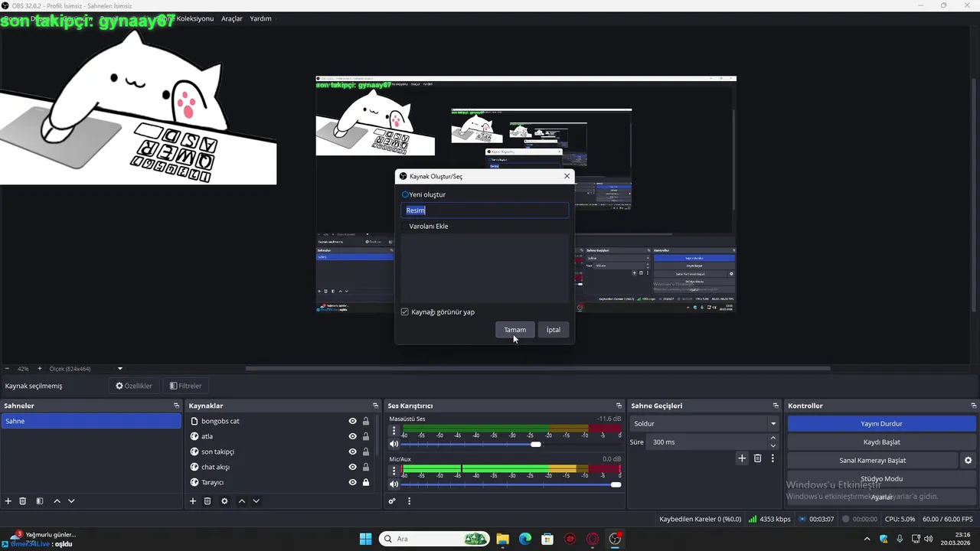Open advanced audio properties gears icon
This screenshot has width=980, height=551.
392,501
